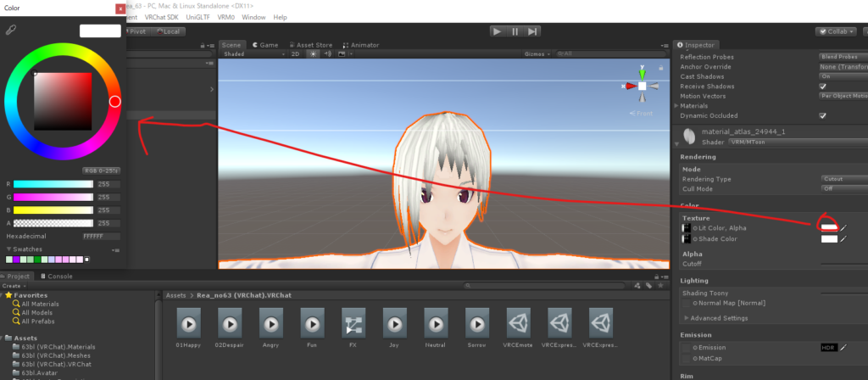Switch to the Asset Store tab
The width and height of the screenshot is (868, 380).
point(310,45)
